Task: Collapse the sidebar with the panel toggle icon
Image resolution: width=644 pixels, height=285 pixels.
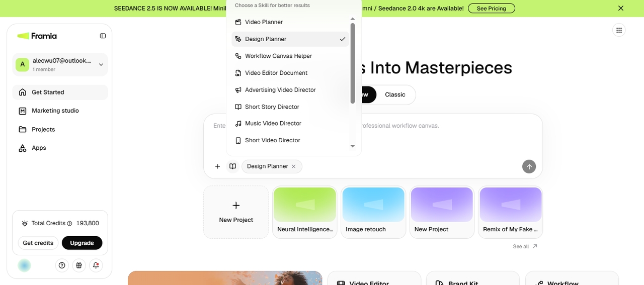Action: tap(103, 36)
